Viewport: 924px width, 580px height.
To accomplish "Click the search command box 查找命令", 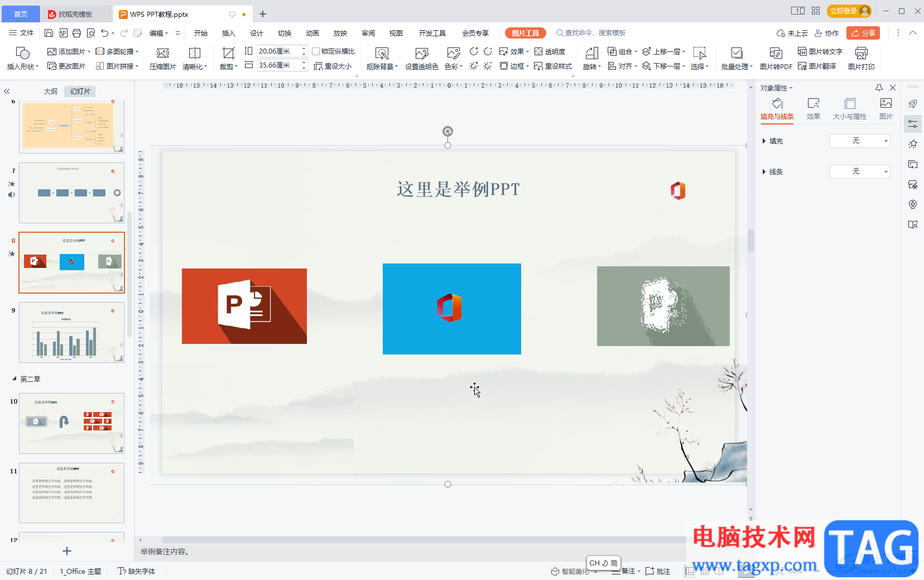I will pos(591,33).
